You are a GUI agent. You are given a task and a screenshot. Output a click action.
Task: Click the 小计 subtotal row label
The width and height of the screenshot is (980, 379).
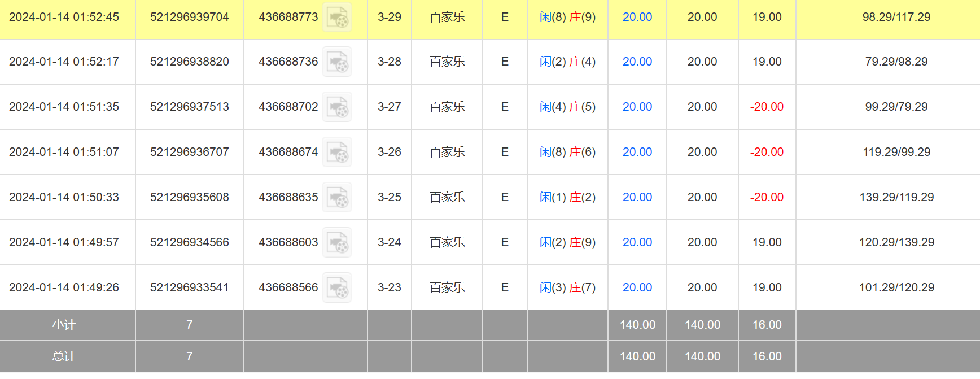[x=64, y=325]
